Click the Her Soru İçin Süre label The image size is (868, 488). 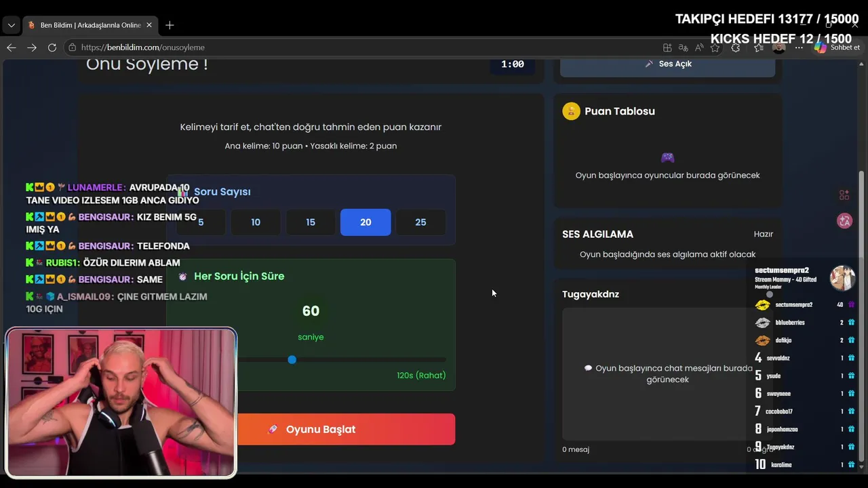[x=239, y=277]
